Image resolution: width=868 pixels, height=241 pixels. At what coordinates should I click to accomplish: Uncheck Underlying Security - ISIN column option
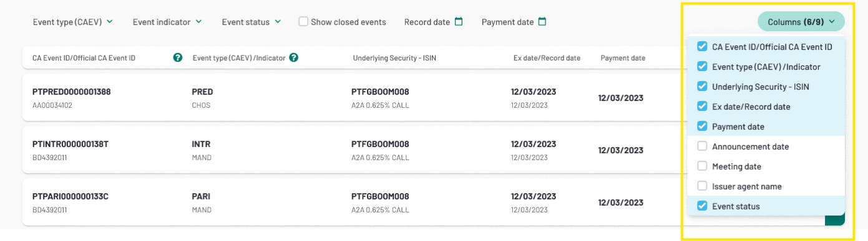pos(702,87)
